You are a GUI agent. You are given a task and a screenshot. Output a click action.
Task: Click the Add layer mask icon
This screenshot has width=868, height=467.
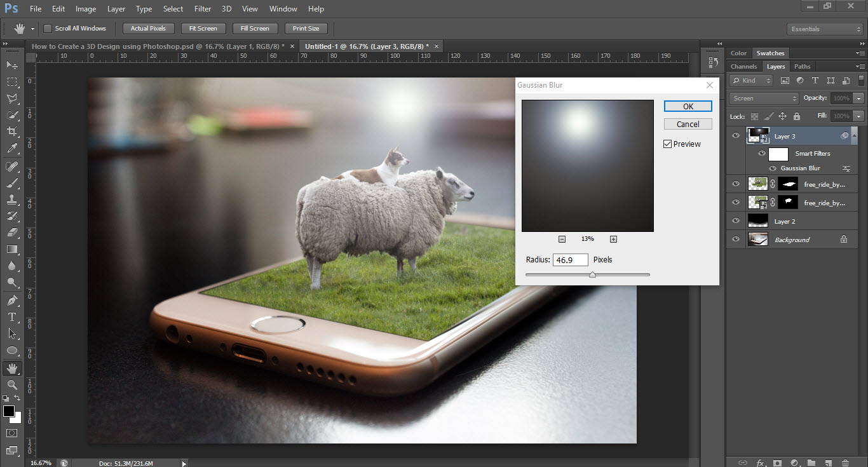click(777, 463)
